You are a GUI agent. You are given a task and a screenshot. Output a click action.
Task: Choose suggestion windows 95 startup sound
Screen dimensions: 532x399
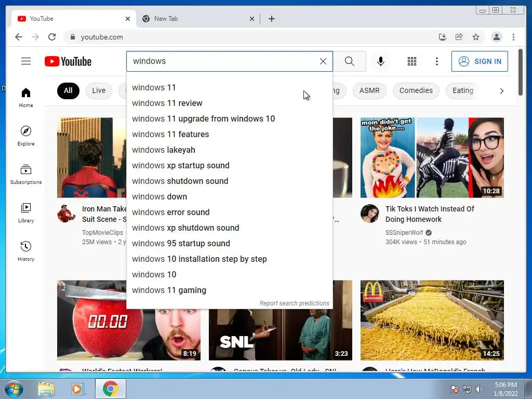click(x=229, y=244)
